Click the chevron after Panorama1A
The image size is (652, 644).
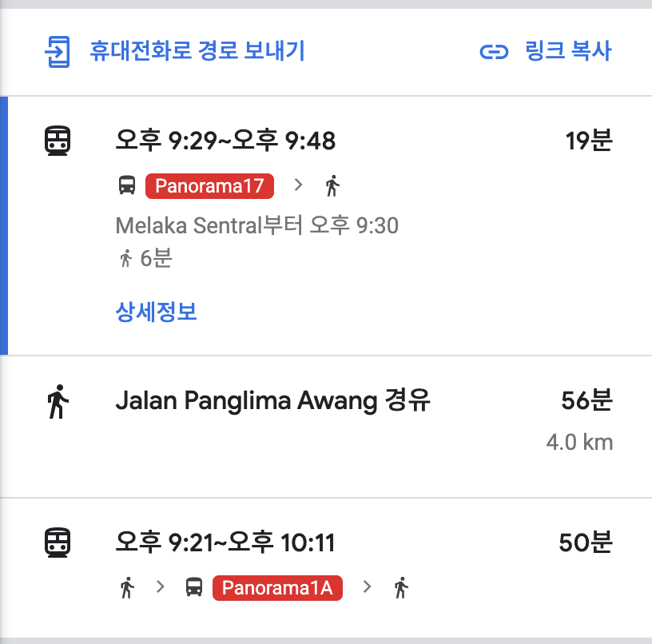click(368, 587)
